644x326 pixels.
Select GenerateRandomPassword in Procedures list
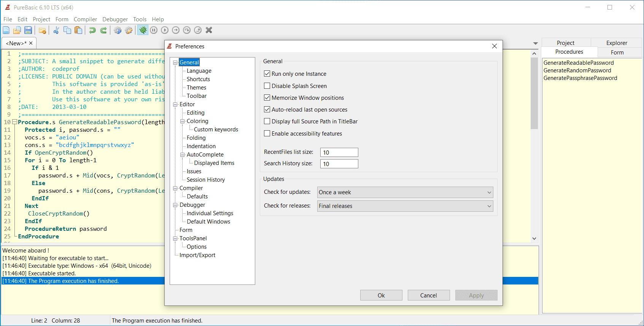pyautogui.click(x=577, y=70)
